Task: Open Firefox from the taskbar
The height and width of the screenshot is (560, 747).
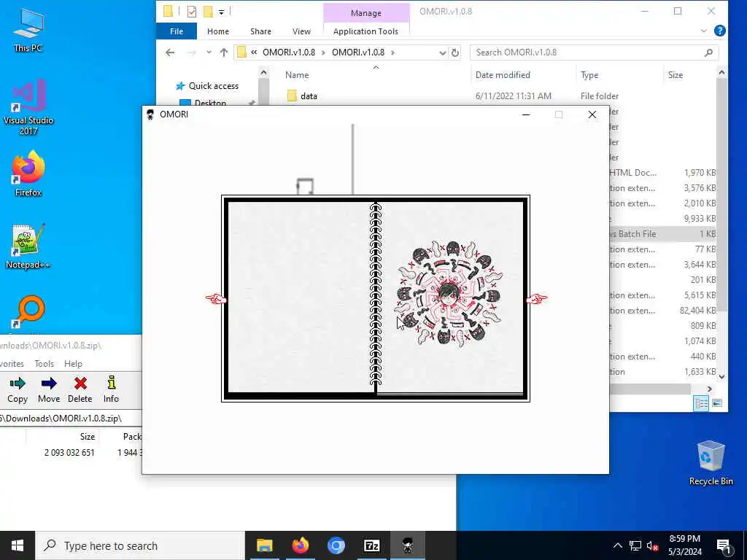Action: [300, 545]
